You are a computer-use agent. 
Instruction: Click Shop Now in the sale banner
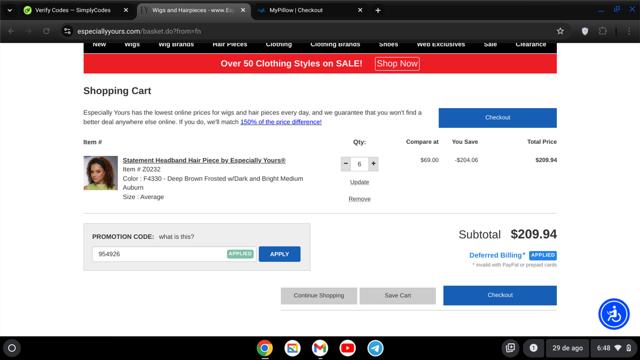pos(397,64)
